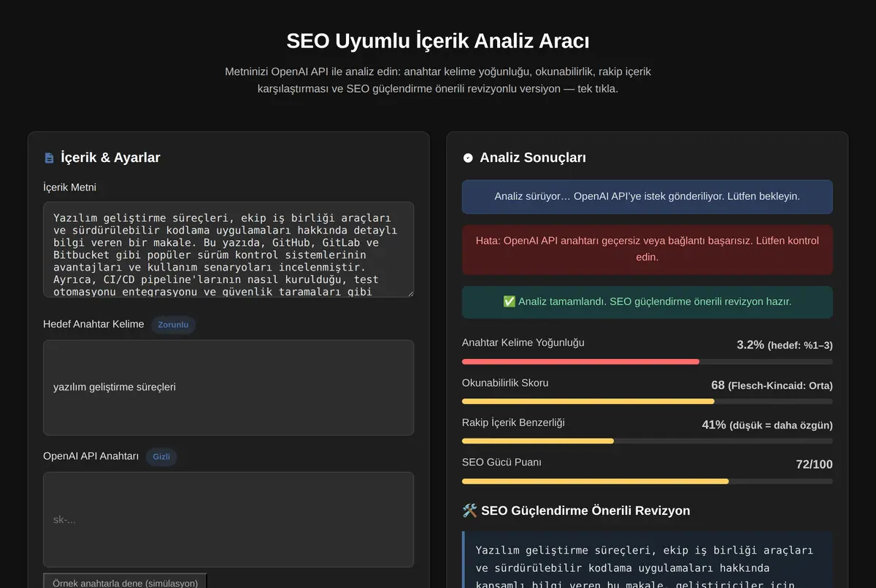Click the Anahtar Kelime Yoğunluğu progress bar

point(648,362)
